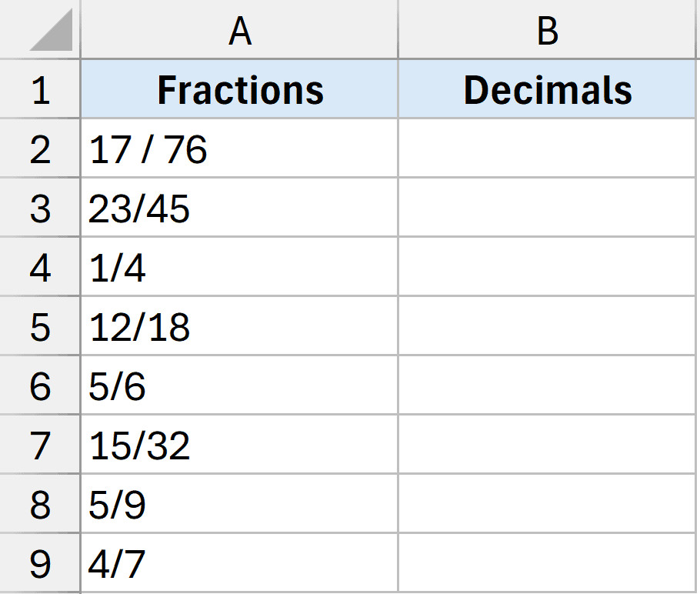Select cell containing 23/45
This screenshot has width=700, height=594.
point(239,209)
